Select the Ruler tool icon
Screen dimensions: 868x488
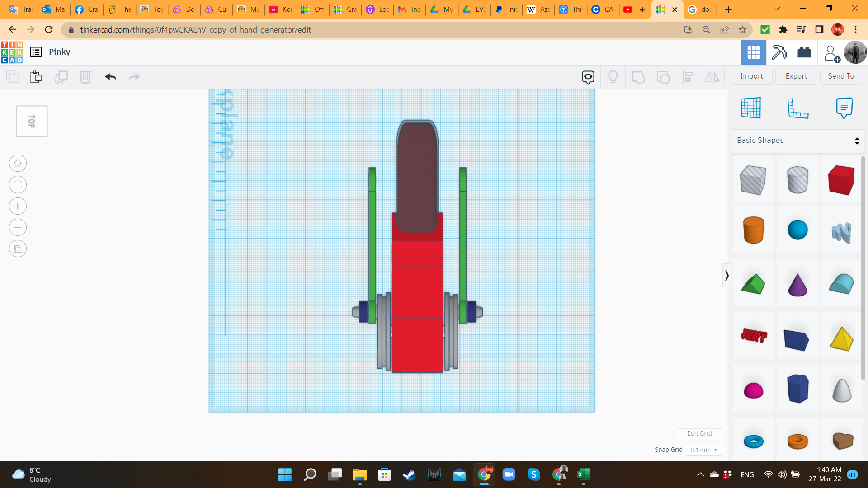pyautogui.click(x=797, y=108)
